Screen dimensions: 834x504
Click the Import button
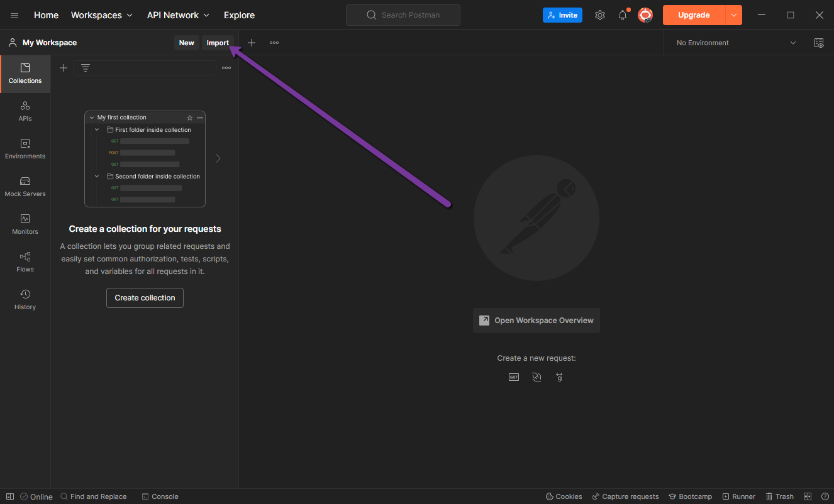[218, 43]
